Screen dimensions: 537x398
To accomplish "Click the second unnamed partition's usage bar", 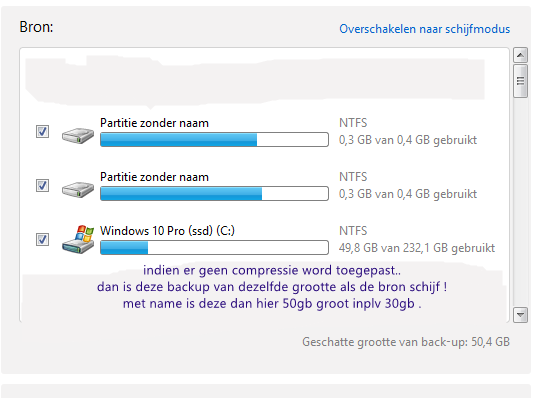I will coord(214,194).
